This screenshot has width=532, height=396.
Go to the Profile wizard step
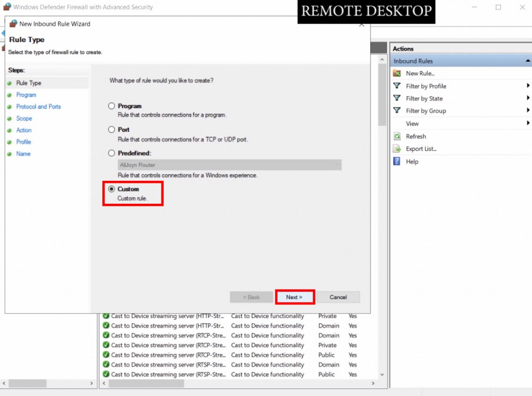pyautogui.click(x=23, y=142)
